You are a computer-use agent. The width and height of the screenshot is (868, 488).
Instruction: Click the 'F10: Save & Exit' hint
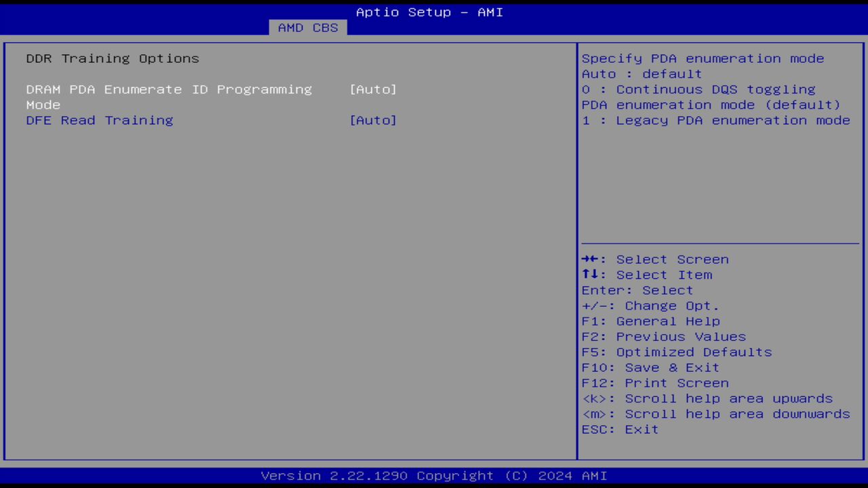click(x=651, y=368)
